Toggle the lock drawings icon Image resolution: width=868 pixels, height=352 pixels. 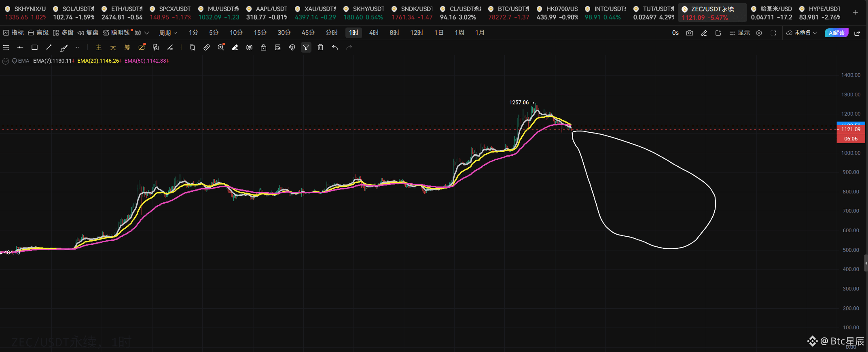[263, 47]
